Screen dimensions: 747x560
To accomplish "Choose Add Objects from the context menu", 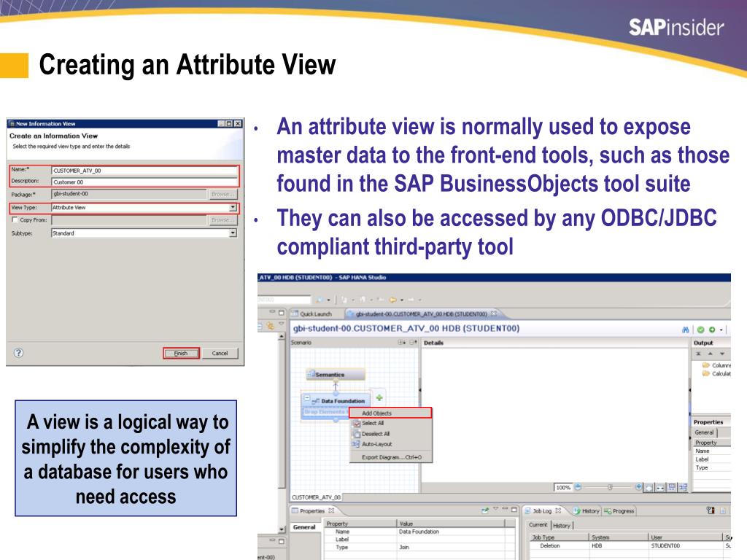I will [x=391, y=413].
